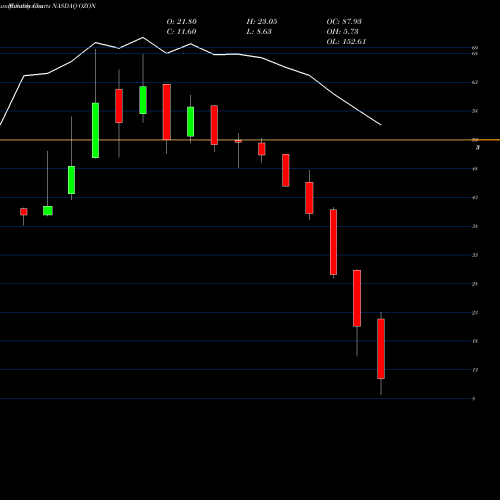Click the 62 price axis label

[x=475, y=82]
